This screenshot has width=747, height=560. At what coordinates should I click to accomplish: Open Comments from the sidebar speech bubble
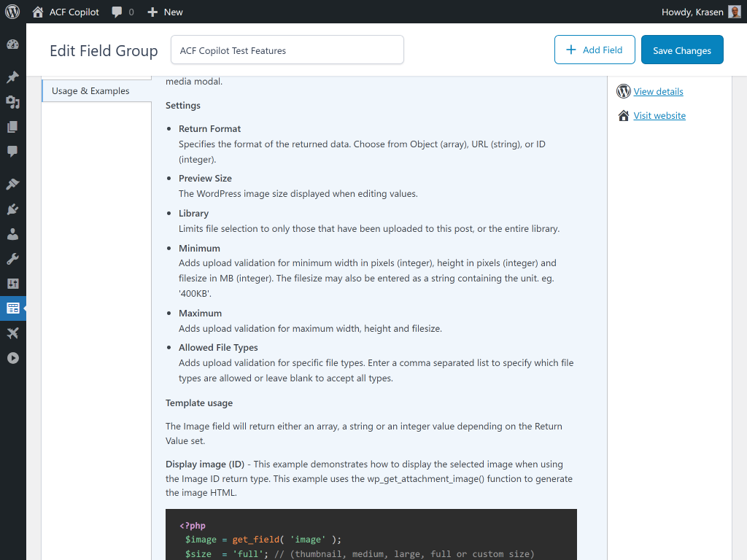point(12,152)
